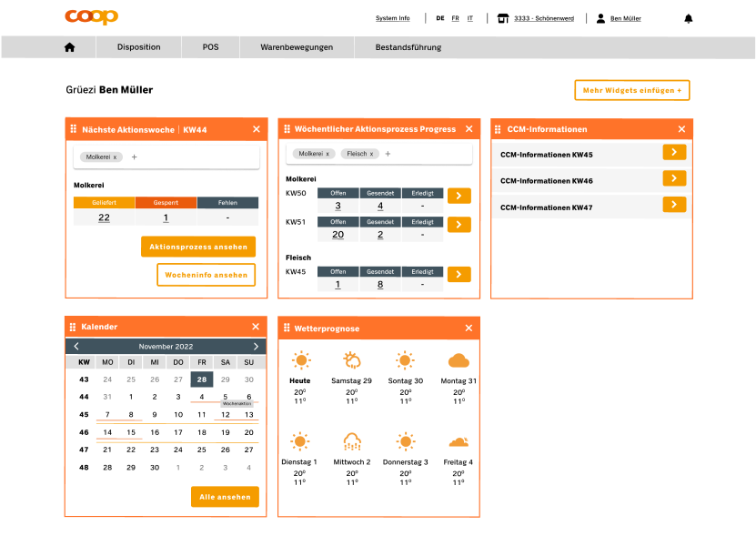Click Wocheninfo ansehen button
The width and height of the screenshot is (756, 536).
(206, 275)
